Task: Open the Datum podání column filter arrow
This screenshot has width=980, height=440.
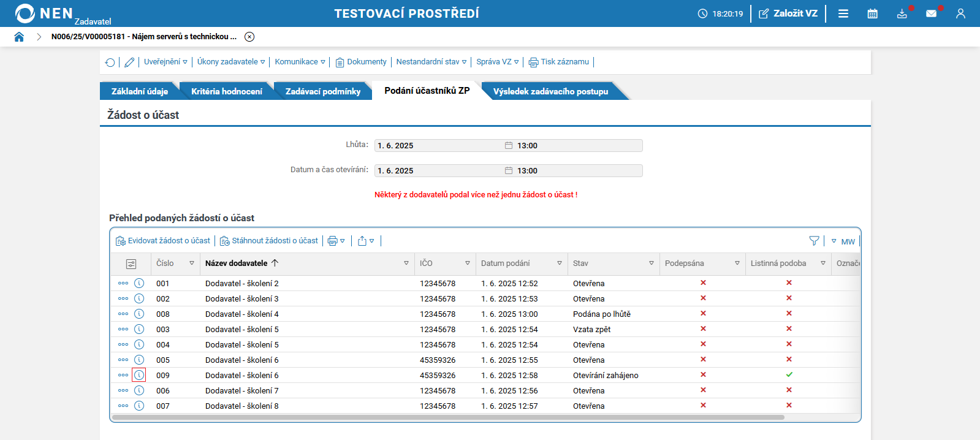Action: tap(560, 264)
